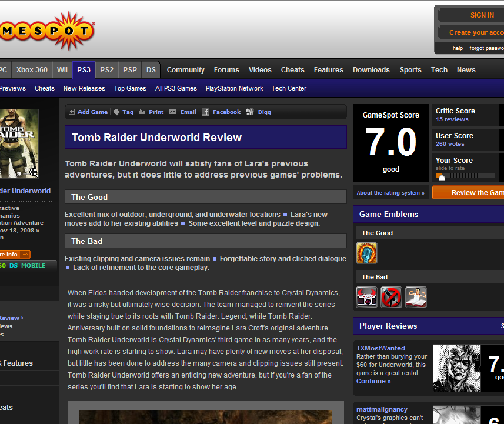Open mattmalignancy's profile link
The height and width of the screenshot is (424, 504).
point(382,409)
